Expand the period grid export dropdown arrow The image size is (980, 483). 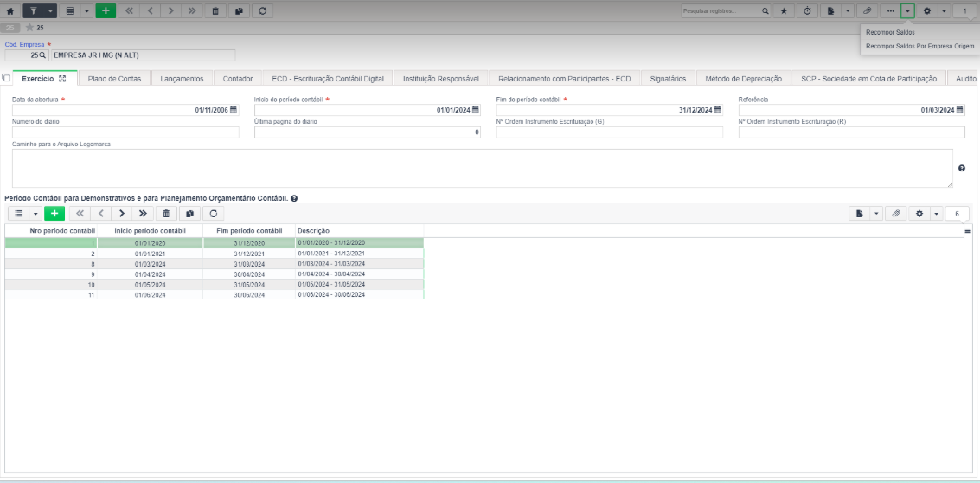876,213
